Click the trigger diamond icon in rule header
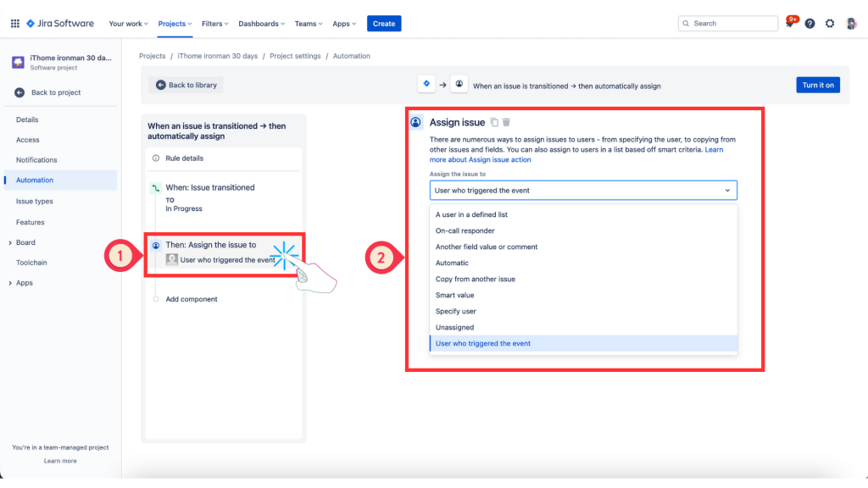The width and height of the screenshot is (868, 488). [x=426, y=84]
